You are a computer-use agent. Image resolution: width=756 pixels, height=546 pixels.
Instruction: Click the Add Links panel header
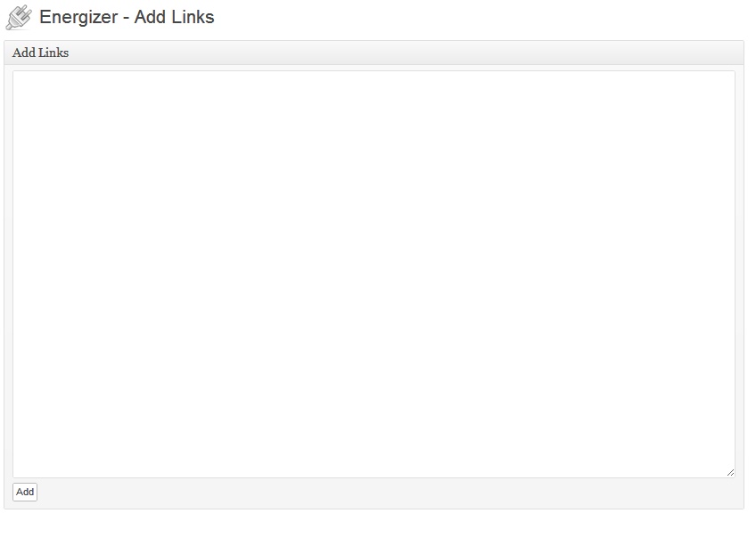click(374, 53)
